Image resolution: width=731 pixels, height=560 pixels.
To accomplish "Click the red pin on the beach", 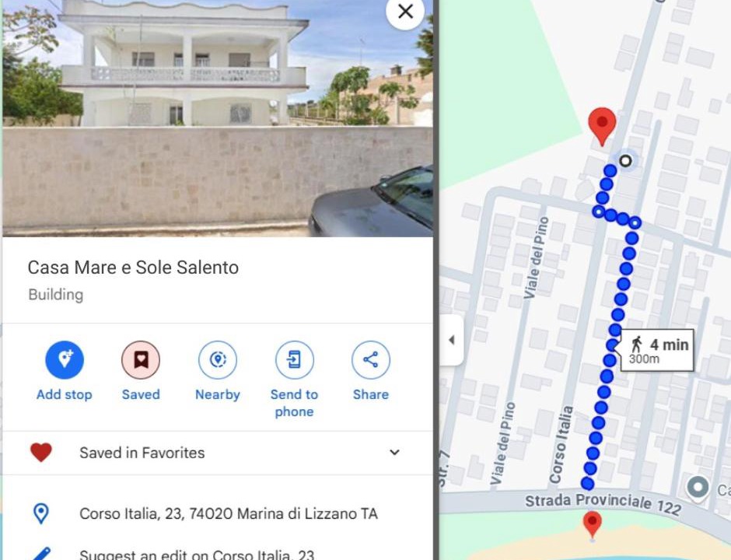I will pyautogui.click(x=592, y=526).
